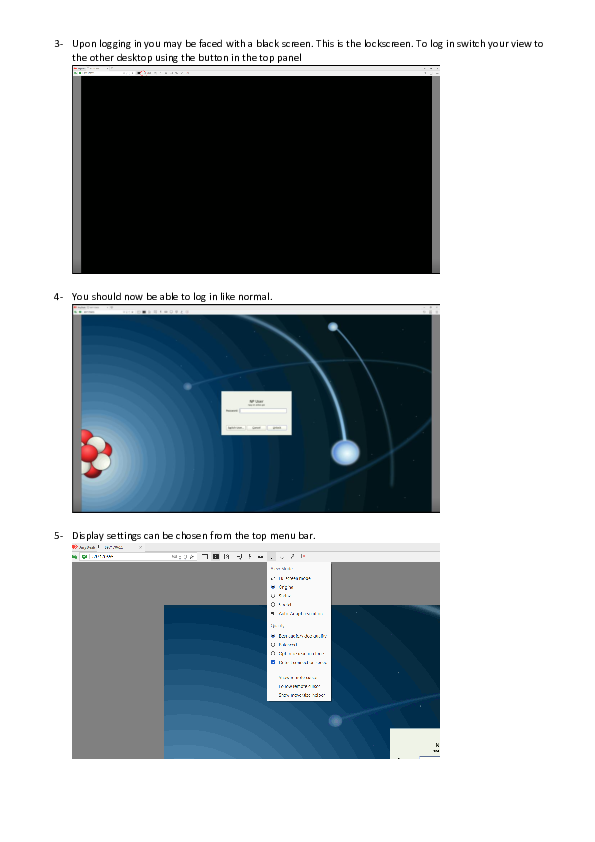The height and width of the screenshot is (842, 595).
Task: Select the Stretch view mode radio button
Action: [x=273, y=604]
